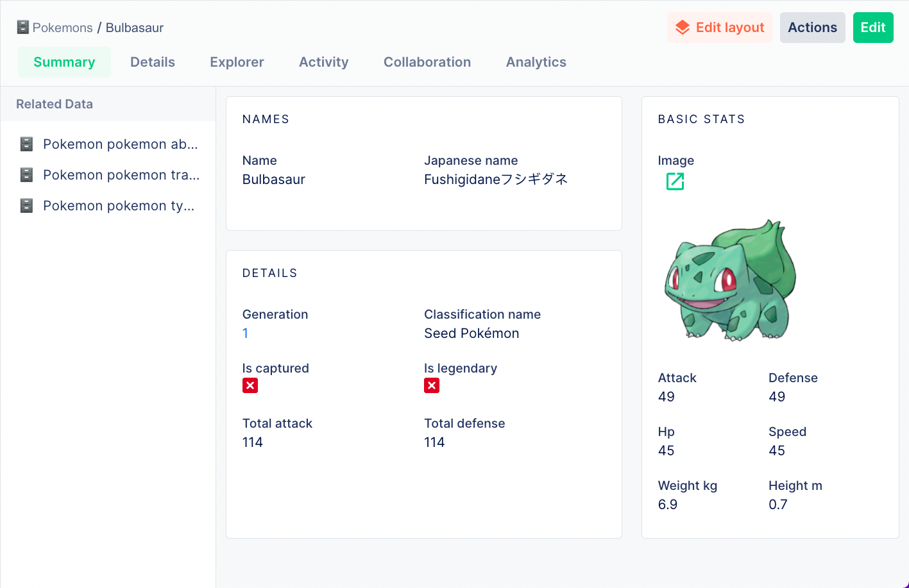909x588 pixels.
Task: Go to the Collaboration tab
Action: (427, 62)
